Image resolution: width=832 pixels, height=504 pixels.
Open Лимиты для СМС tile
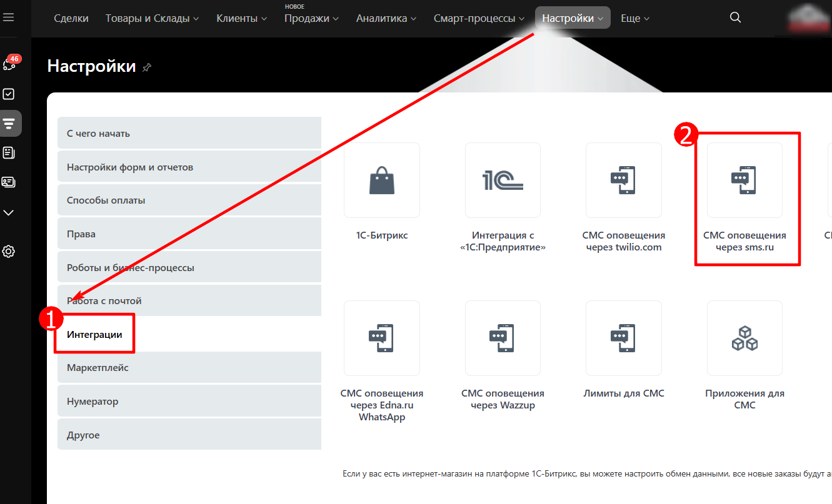pyautogui.click(x=623, y=338)
